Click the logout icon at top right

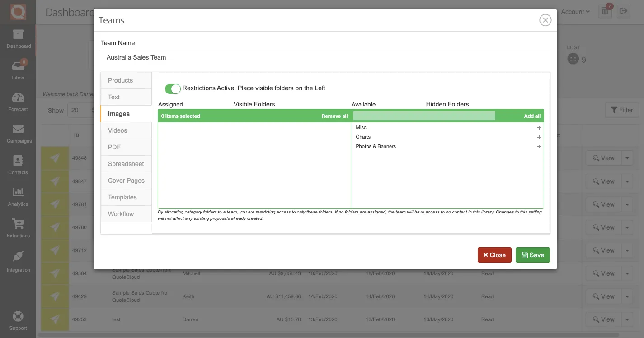point(624,12)
